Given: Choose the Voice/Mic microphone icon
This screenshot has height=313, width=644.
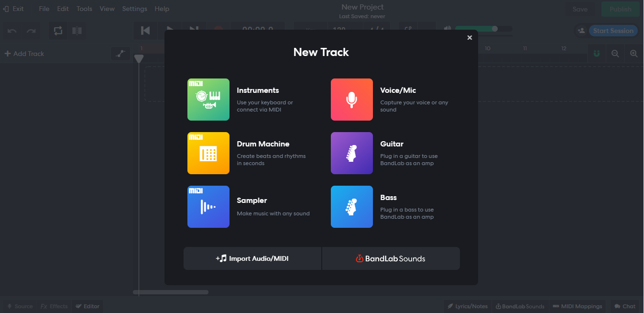Looking at the screenshot, I should pos(351,100).
